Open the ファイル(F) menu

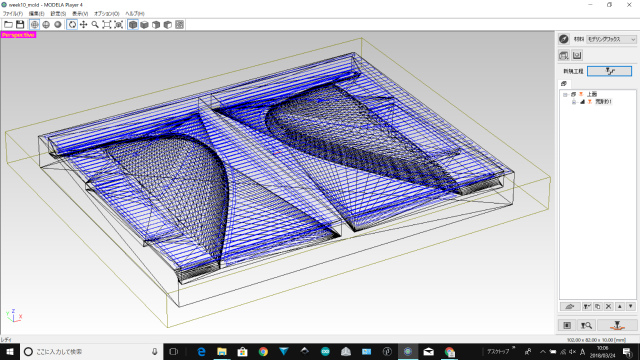click(x=13, y=13)
